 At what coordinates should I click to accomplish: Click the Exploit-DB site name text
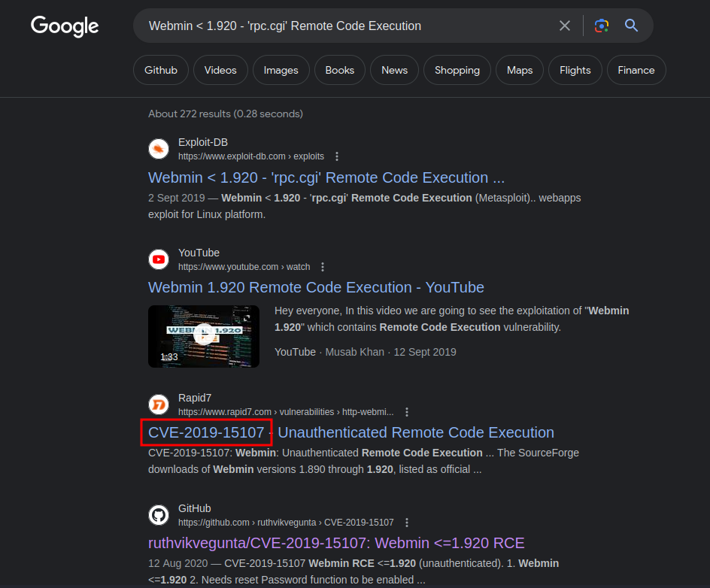tap(203, 142)
